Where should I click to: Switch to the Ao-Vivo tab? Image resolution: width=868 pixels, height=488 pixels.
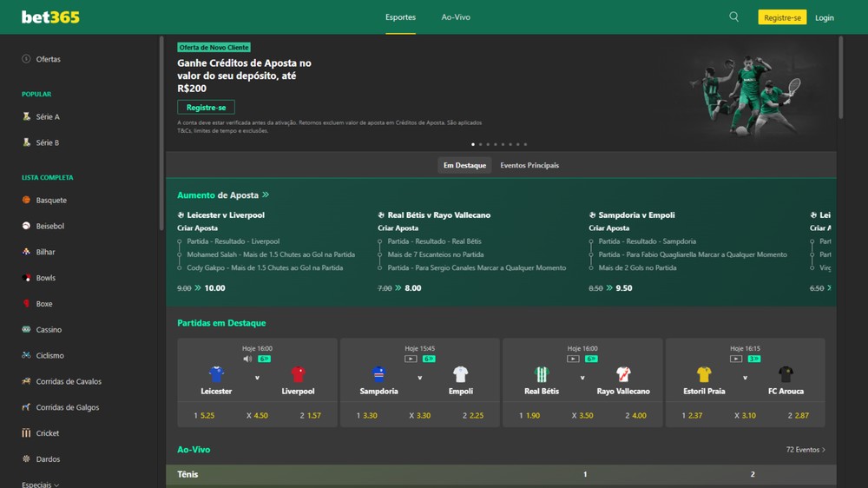(456, 17)
